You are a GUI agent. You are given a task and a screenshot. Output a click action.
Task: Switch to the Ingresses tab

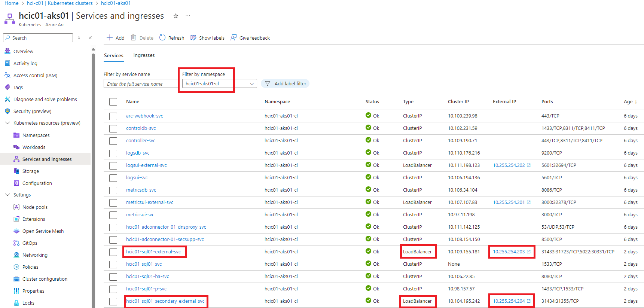144,55
